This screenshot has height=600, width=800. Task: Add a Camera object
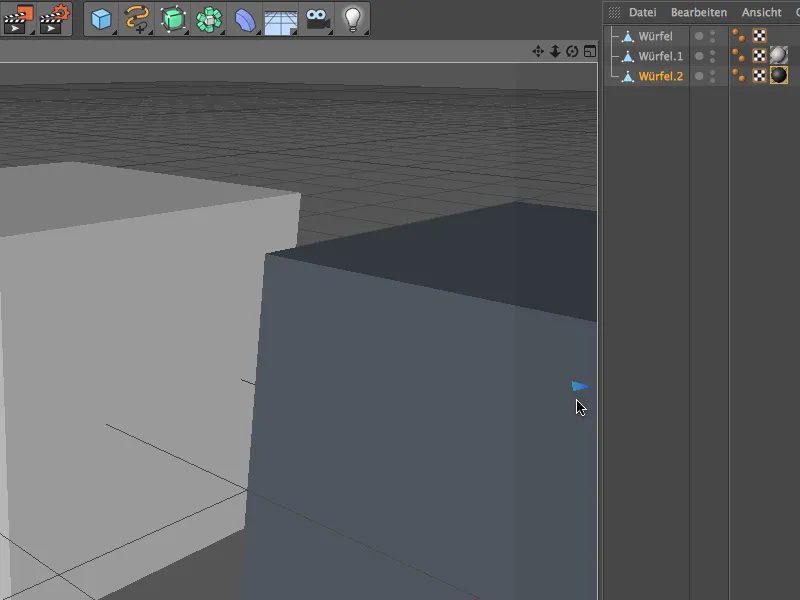click(x=317, y=19)
